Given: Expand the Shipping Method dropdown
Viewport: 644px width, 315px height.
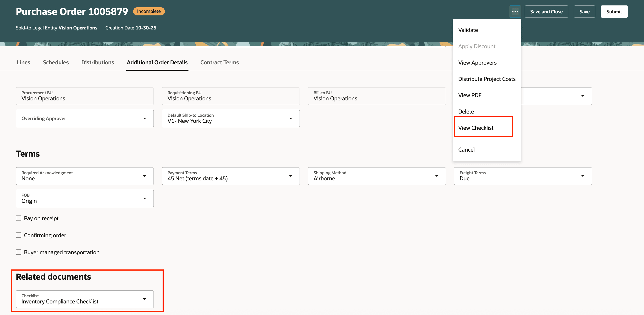Looking at the screenshot, I should click(x=437, y=176).
